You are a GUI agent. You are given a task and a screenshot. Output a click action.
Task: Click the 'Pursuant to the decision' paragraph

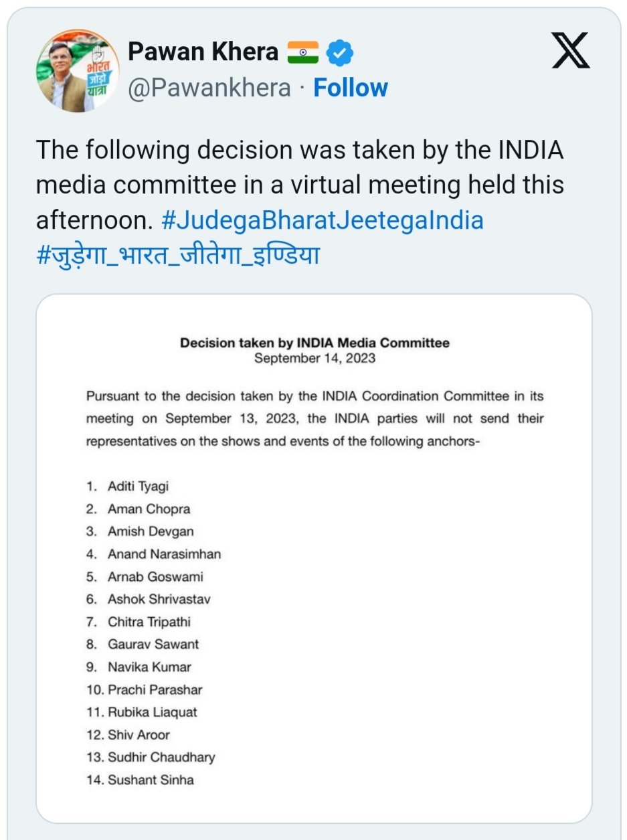(x=315, y=418)
